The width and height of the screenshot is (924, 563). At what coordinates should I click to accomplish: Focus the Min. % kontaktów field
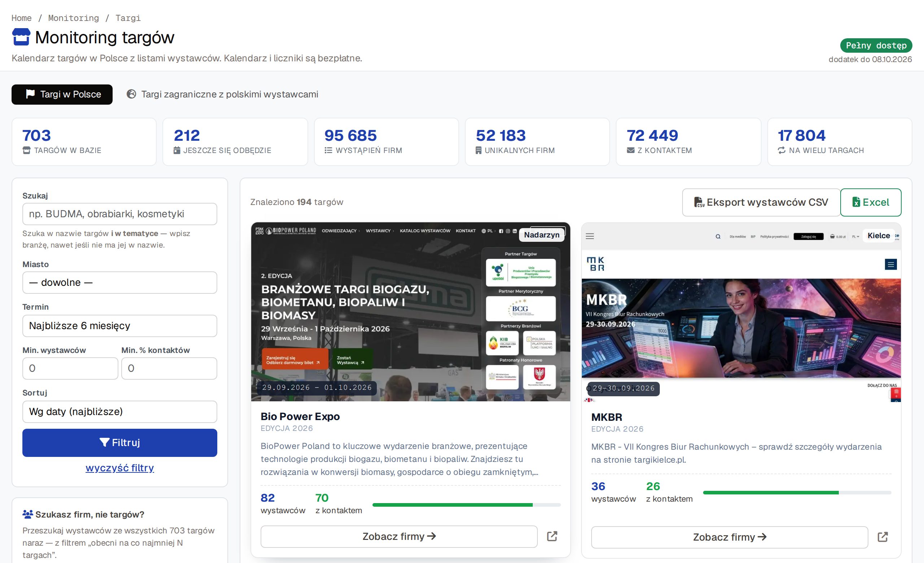click(x=169, y=368)
